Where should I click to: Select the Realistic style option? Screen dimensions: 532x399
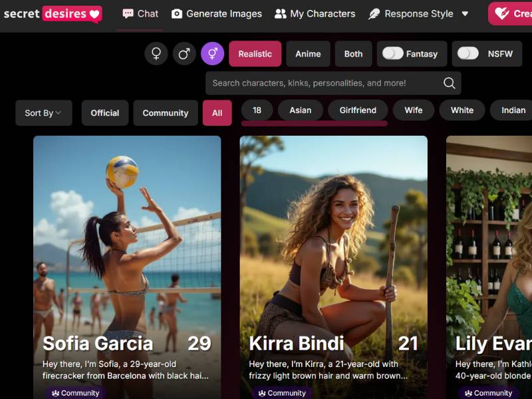coord(255,54)
